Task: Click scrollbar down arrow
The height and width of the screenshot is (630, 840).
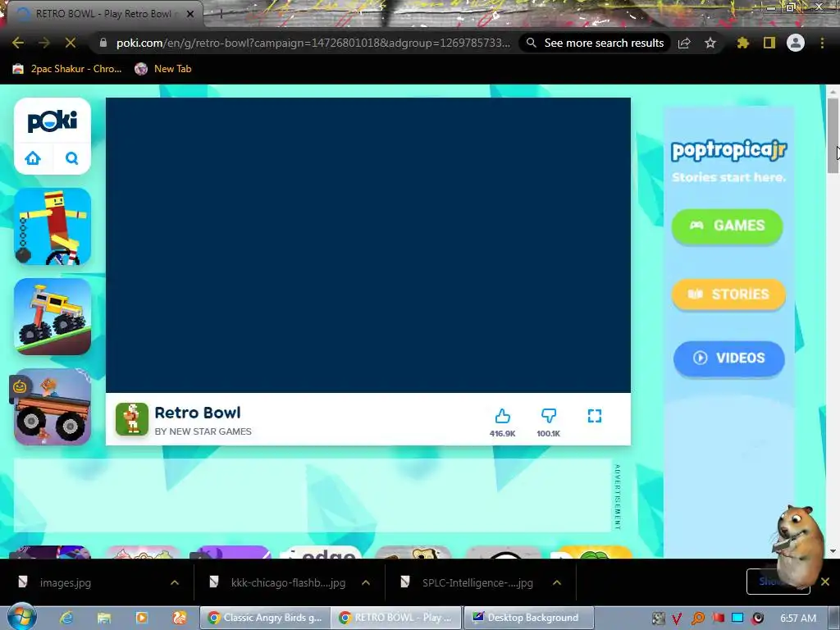Action: (x=833, y=550)
